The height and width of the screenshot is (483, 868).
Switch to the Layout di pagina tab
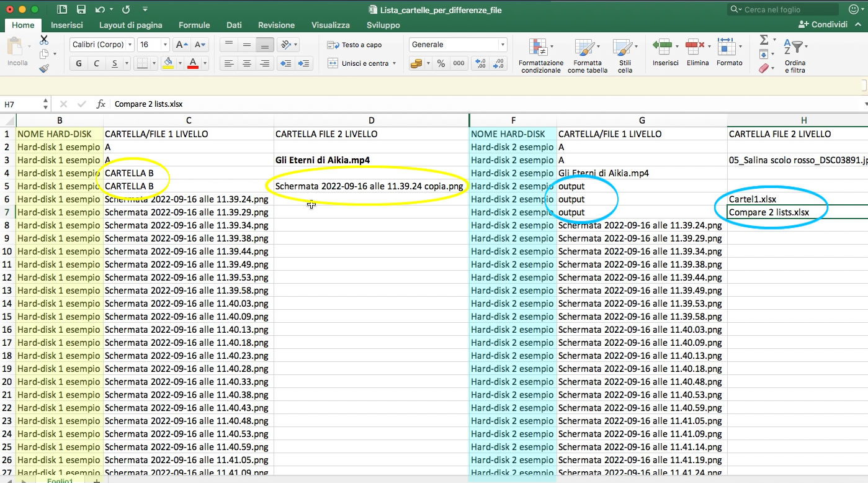(131, 25)
